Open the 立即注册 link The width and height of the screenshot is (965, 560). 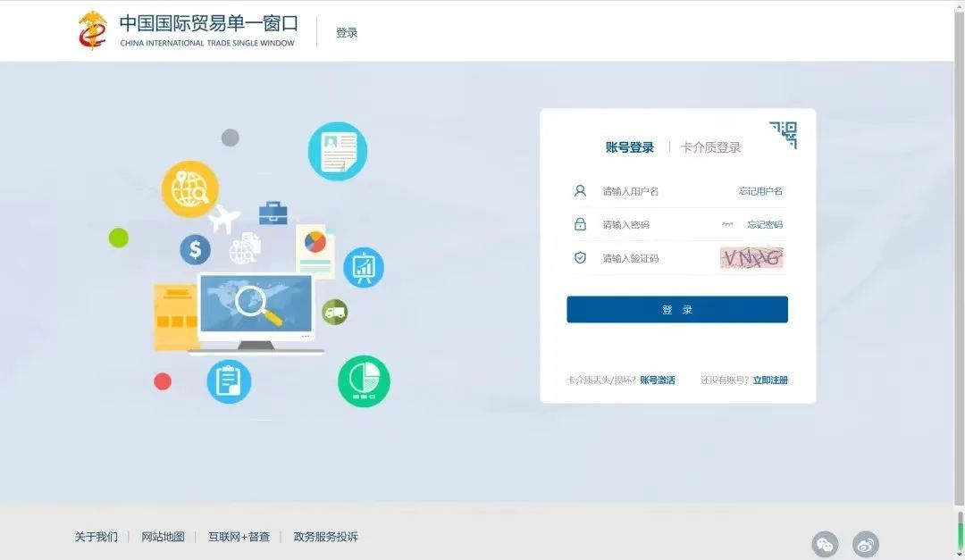(770, 380)
